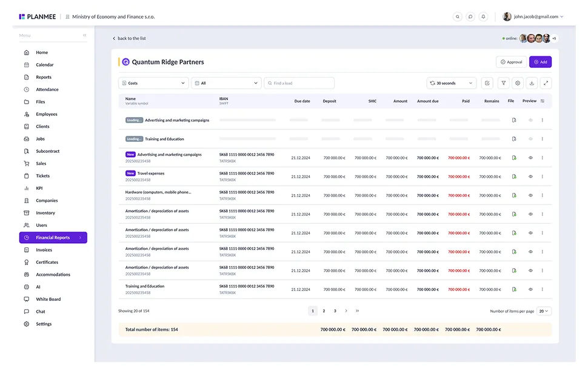Open the search icon in top header
588x370 pixels.
pos(457,16)
